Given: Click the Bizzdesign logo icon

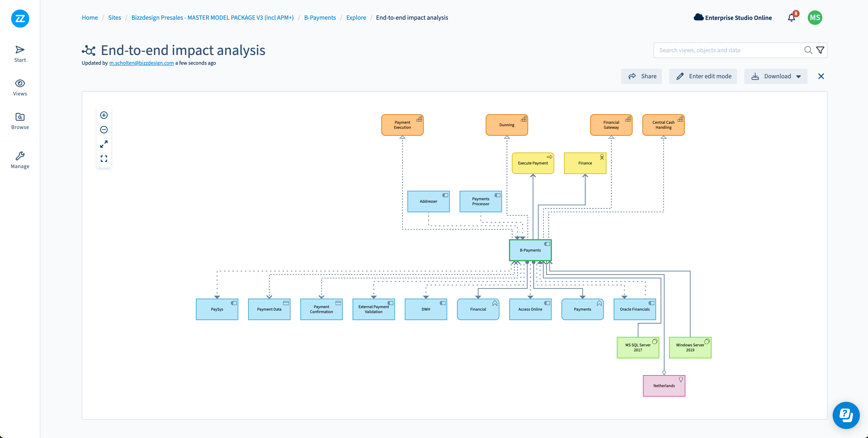Looking at the screenshot, I should 20,18.
